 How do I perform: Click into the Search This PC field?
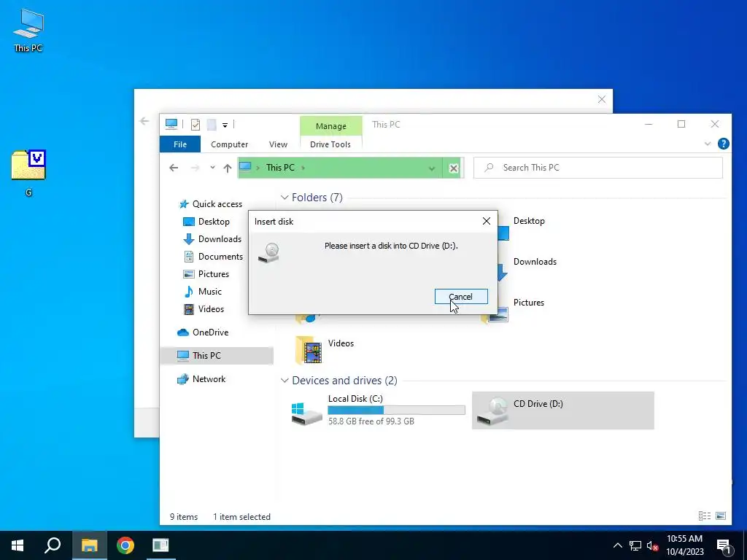pyautogui.click(x=598, y=168)
